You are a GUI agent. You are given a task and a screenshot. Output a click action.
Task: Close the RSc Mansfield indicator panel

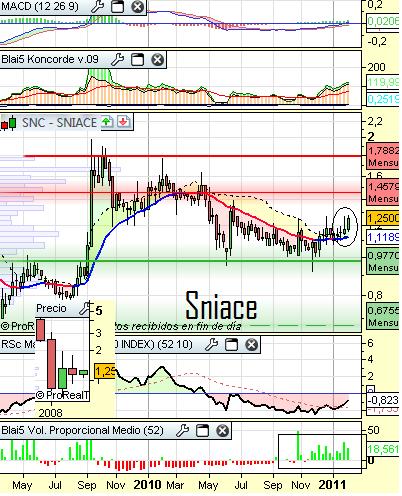(x=251, y=345)
